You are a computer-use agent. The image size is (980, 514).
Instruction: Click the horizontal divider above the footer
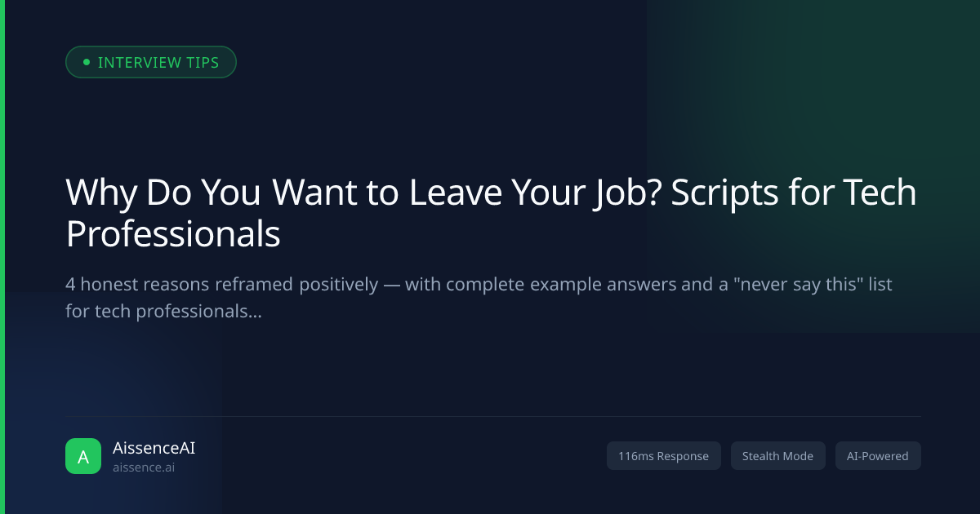coord(493,416)
